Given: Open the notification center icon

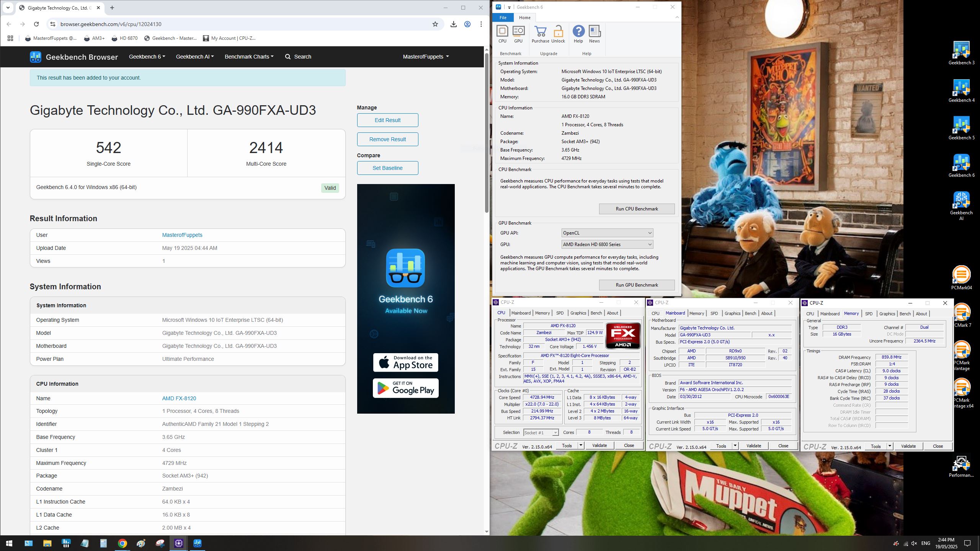Looking at the screenshot, I should pos(967,543).
